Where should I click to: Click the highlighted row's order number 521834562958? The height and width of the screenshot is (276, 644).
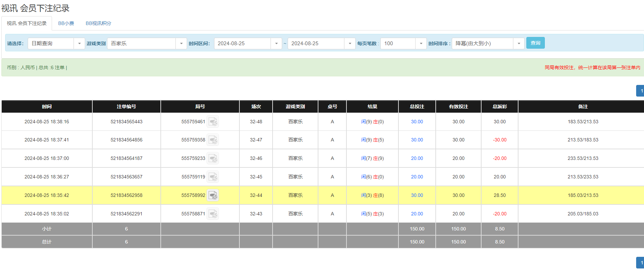[x=126, y=196]
